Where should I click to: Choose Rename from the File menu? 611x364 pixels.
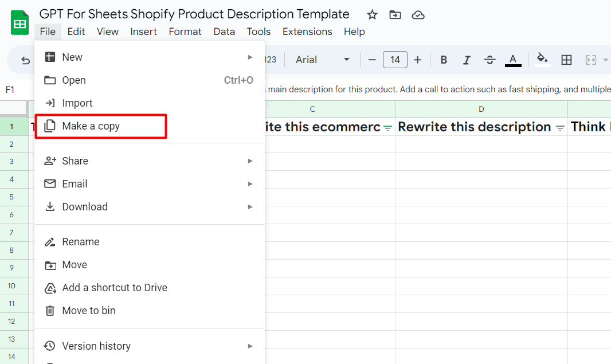150,242
